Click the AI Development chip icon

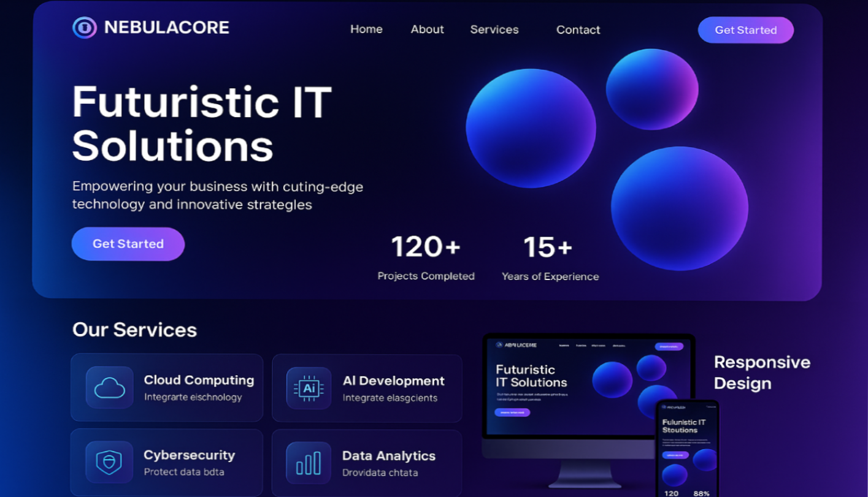pyautogui.click(x=309, y=388)
